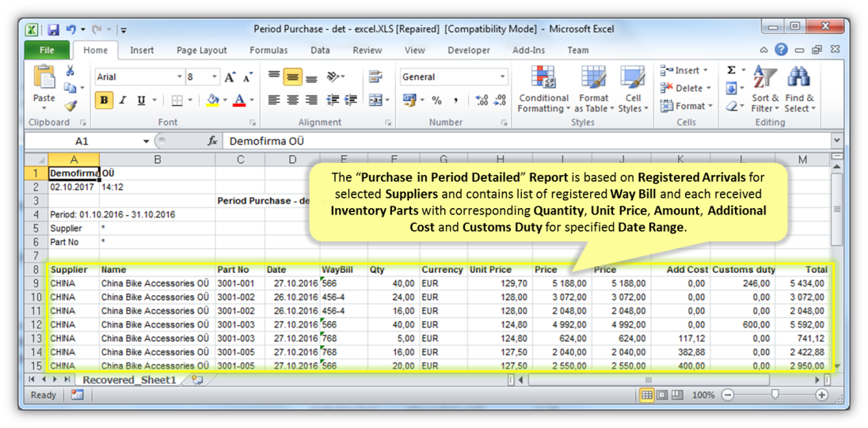This screenshot has height=428, width=868.
Task: Click the Paste clipboard icon
Action: click(44, 76)
